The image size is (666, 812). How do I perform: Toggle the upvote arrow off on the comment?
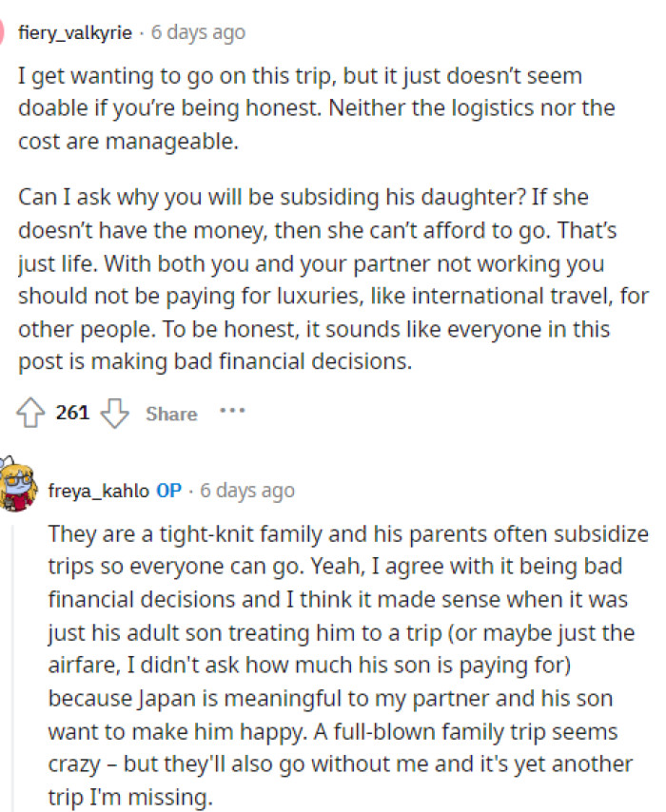pyautogui.click(x=33, y=414)
